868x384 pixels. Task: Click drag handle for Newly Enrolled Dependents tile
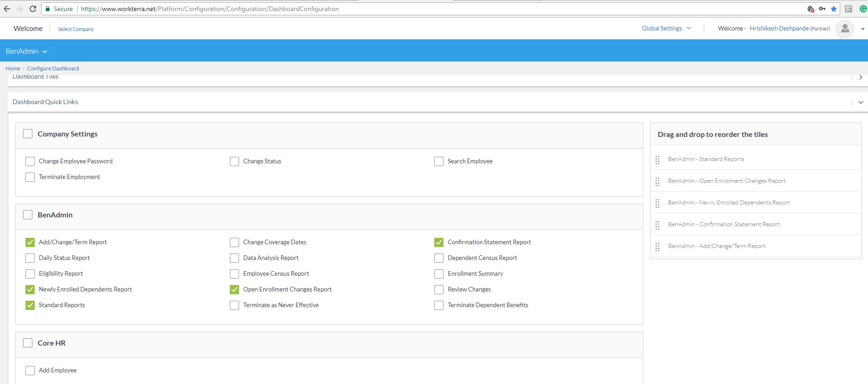(x=658, y=203)
